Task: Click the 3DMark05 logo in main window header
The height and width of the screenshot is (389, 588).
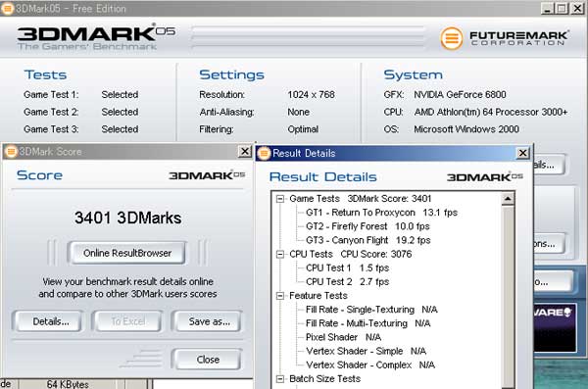Action: 96,36
